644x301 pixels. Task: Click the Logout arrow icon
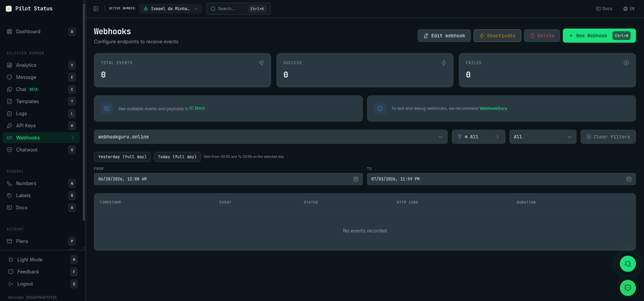coord(11,284)
